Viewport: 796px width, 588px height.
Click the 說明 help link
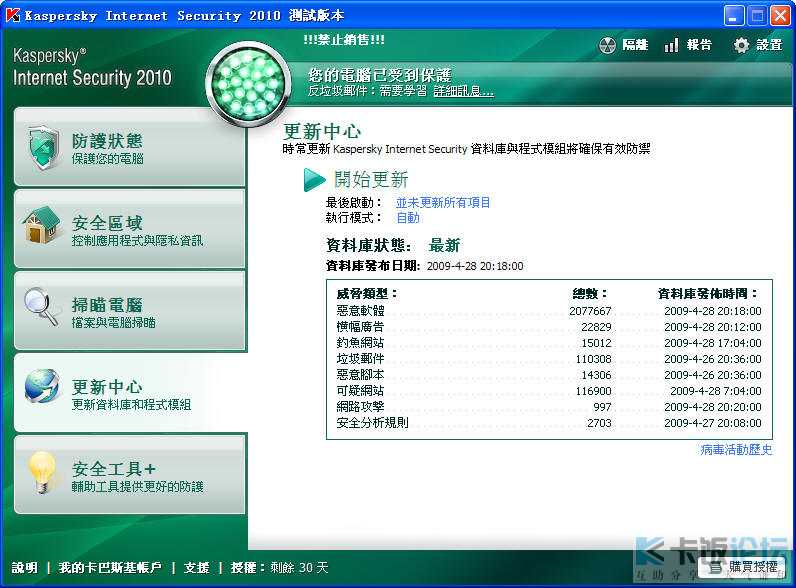(x=25, y=567)
